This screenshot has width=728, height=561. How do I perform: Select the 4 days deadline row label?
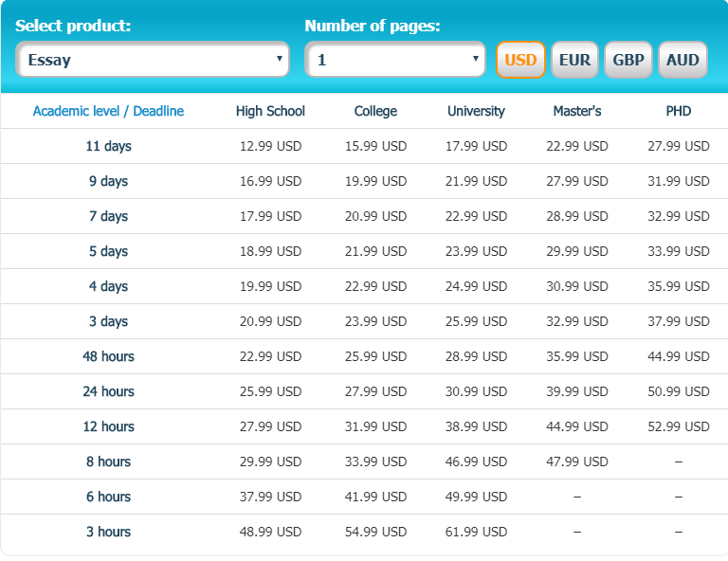(x=108, y=286)
